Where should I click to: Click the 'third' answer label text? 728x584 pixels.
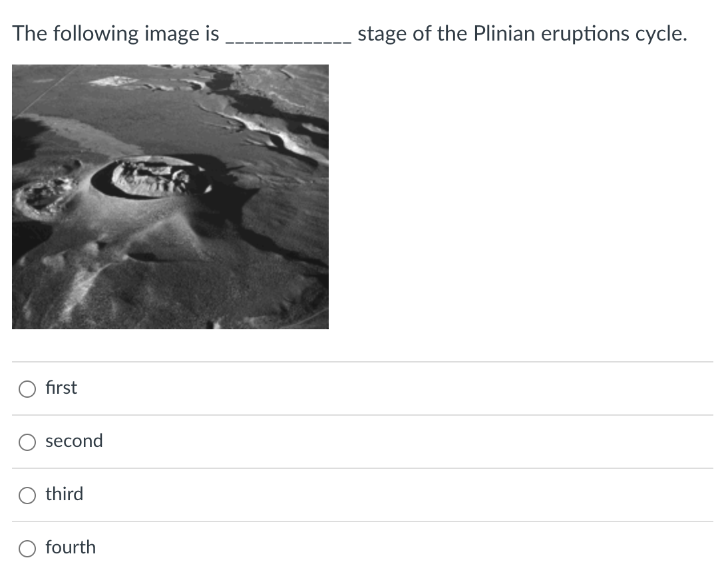pos(65,494)
